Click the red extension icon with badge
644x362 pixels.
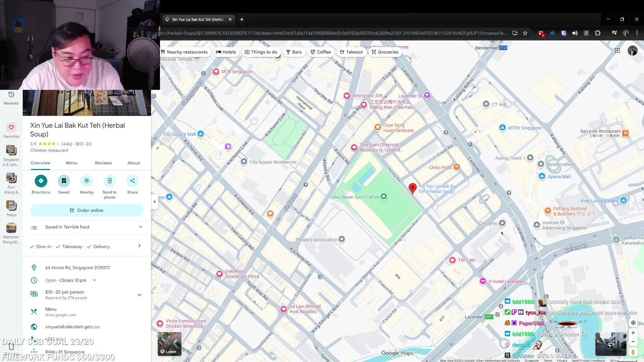541,33
